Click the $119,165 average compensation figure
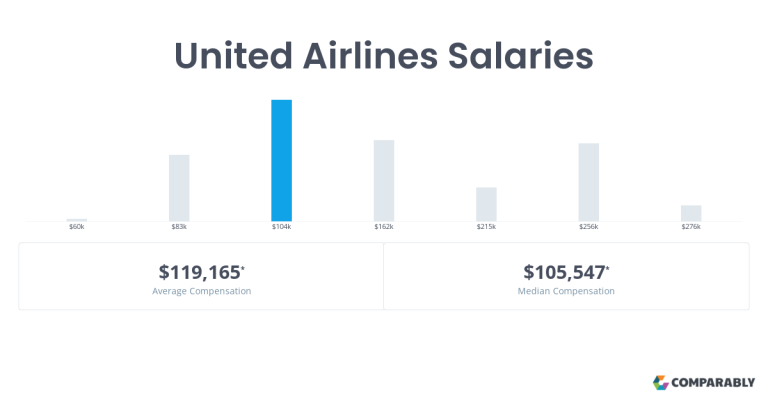Screen dimensions: 768x403 pos(201,272)
